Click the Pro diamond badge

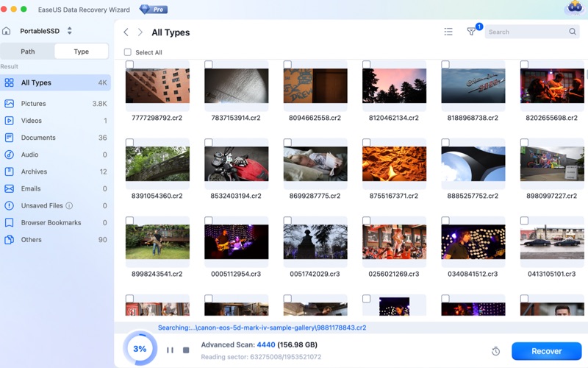tap(154, 10)
